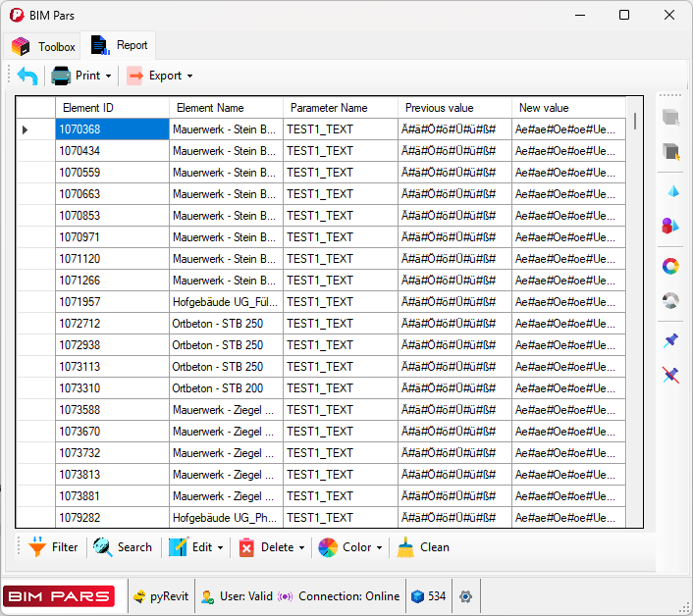693x616 pixels.
Task: Expand the Delete dropdown options
Action: pos(272,547)
